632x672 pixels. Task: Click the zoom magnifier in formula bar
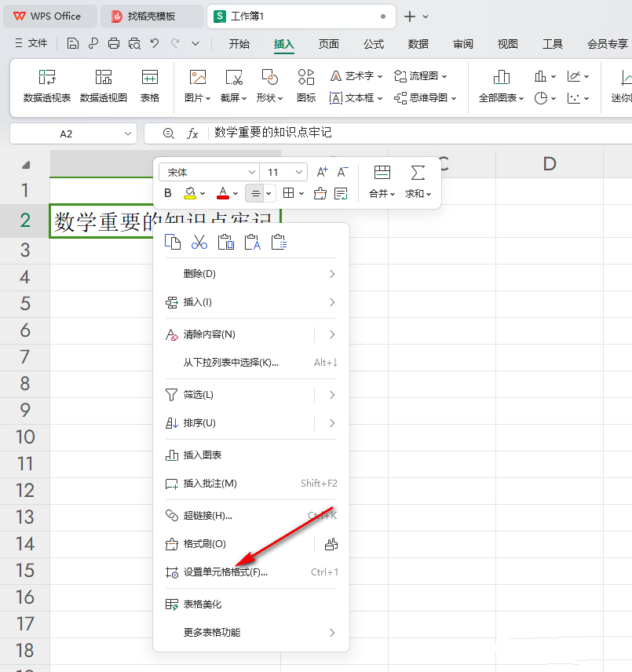pyautogui.click(x=168, y=133)
